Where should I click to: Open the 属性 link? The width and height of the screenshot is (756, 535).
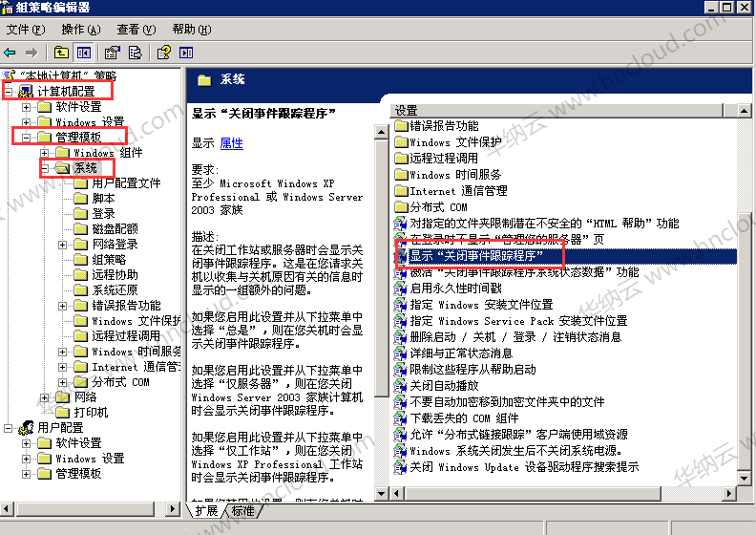click(231, 143)
